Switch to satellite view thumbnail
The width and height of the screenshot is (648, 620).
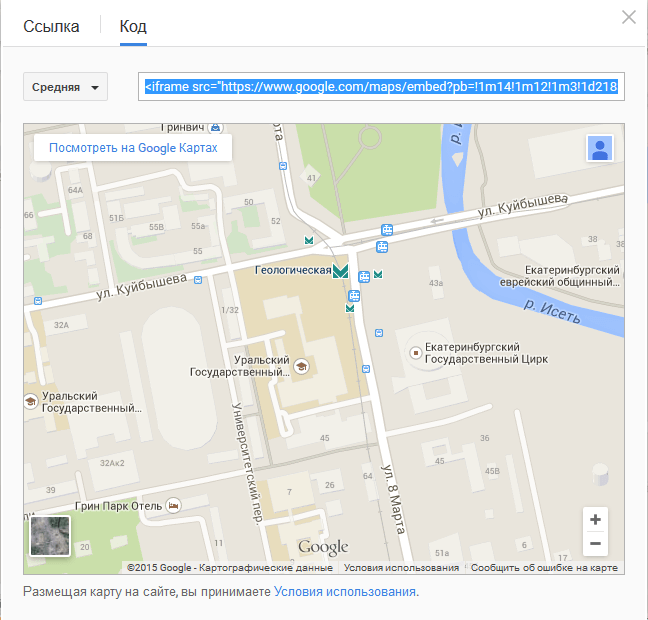click(50, 536)
